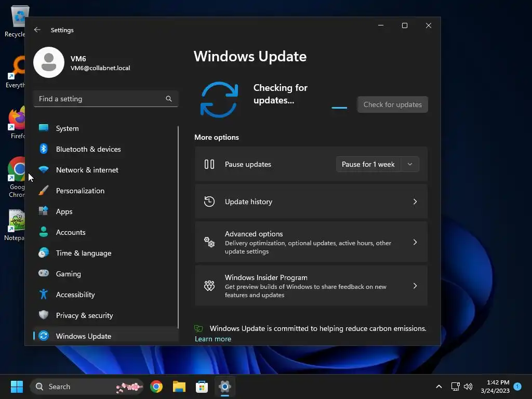Viewport: 532px width, 399px height.
Task: Expand Windows Insider Program chevron
Action: coord(415,286)
